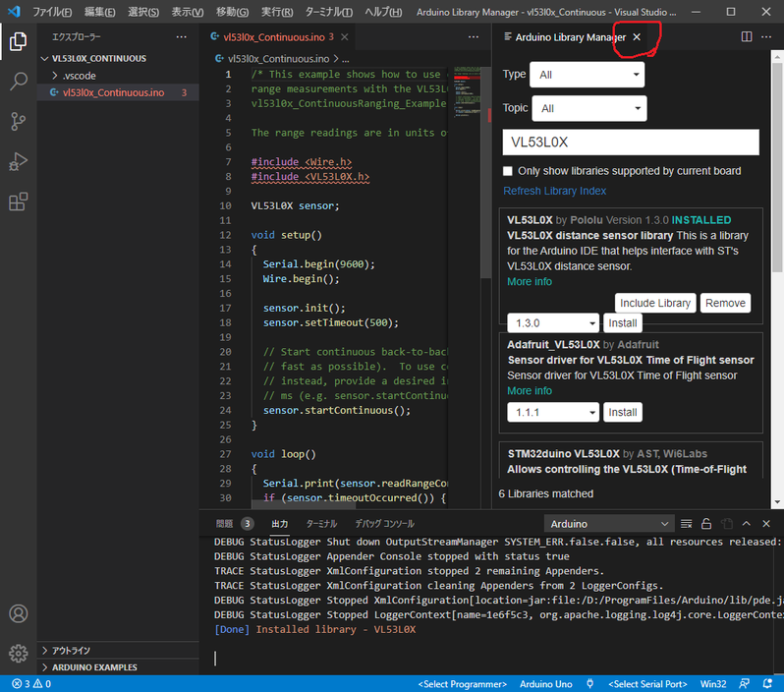Open the ファイル(F) menu
This screenshot has width=784, height=692.
pyautogui.click(x=52, y=12)
